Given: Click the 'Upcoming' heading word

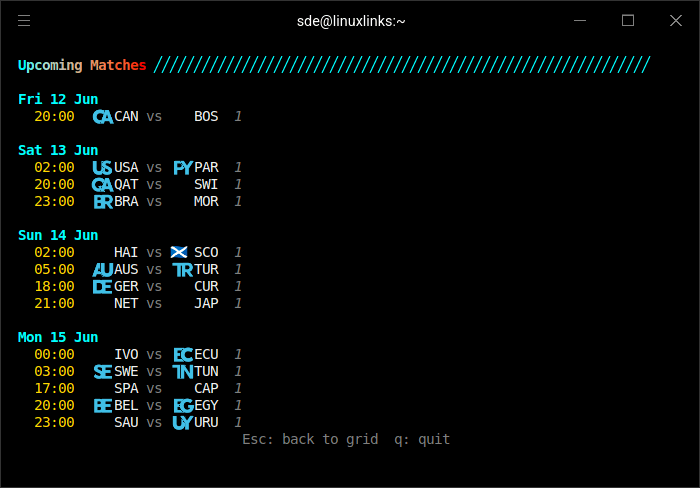Looking at the screenshot, I should (50, 65).
